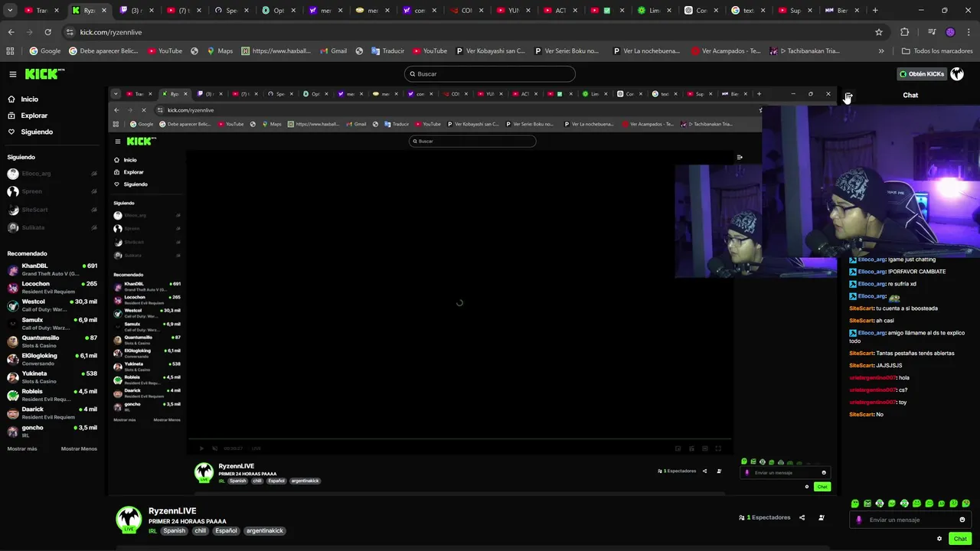Switch to the Bier browser tab
Image resolution: width=980 pixels, height=551 pixels.
click(843, 11)
